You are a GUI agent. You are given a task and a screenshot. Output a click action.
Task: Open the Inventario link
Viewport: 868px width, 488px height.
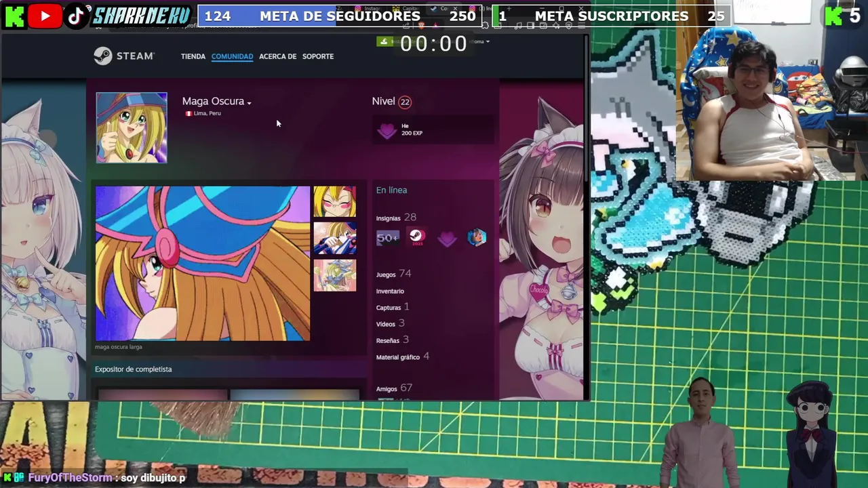point(390,291)
